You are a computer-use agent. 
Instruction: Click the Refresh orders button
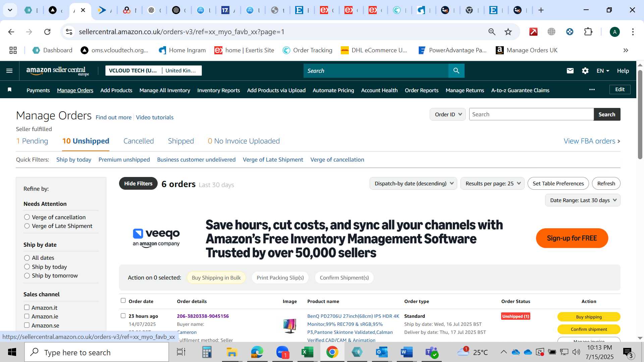point(606,183)
